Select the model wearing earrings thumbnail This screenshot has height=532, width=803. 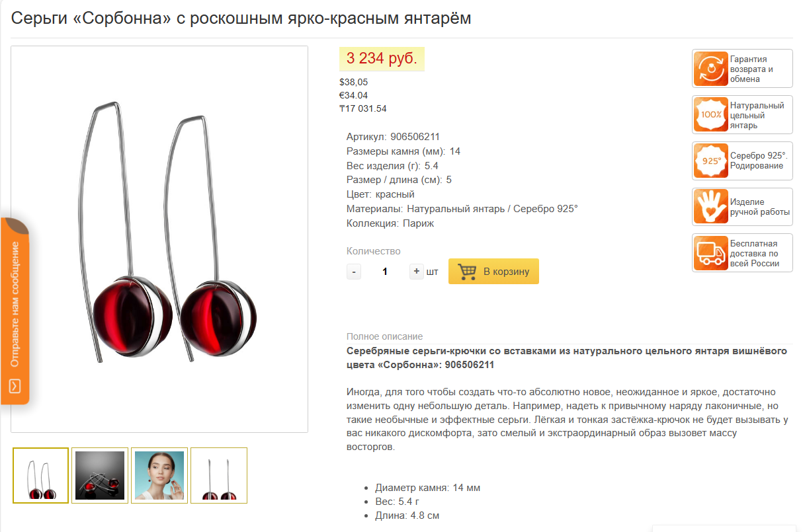coord(159,476)
